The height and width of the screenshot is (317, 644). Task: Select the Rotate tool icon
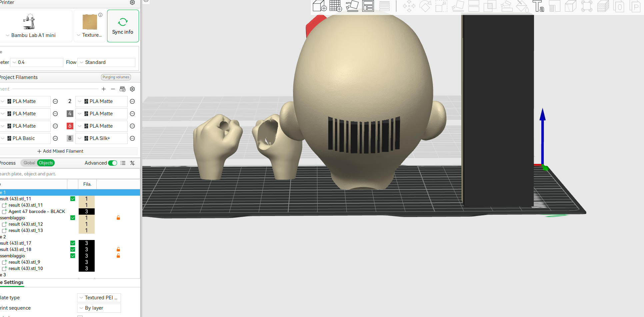click(425, 6)
